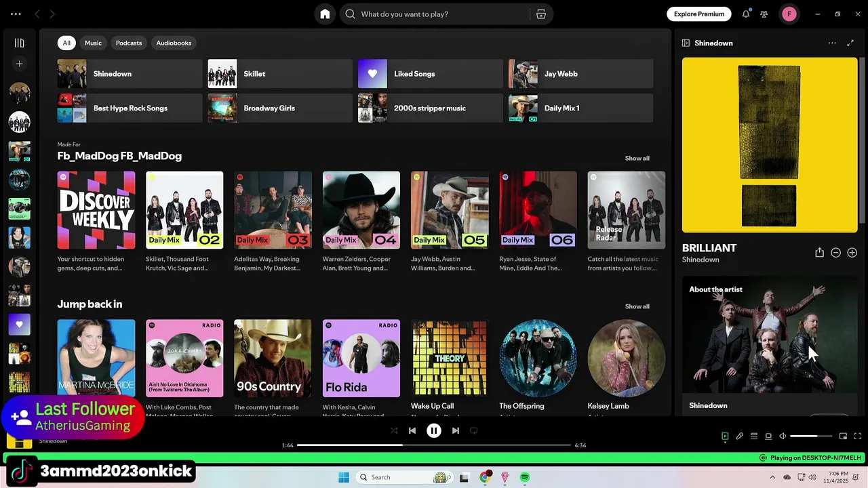This screenshot has height=488, width=868.
Task: Open Best Hype Rock Songs tile
Action: [x=130, y=108]
